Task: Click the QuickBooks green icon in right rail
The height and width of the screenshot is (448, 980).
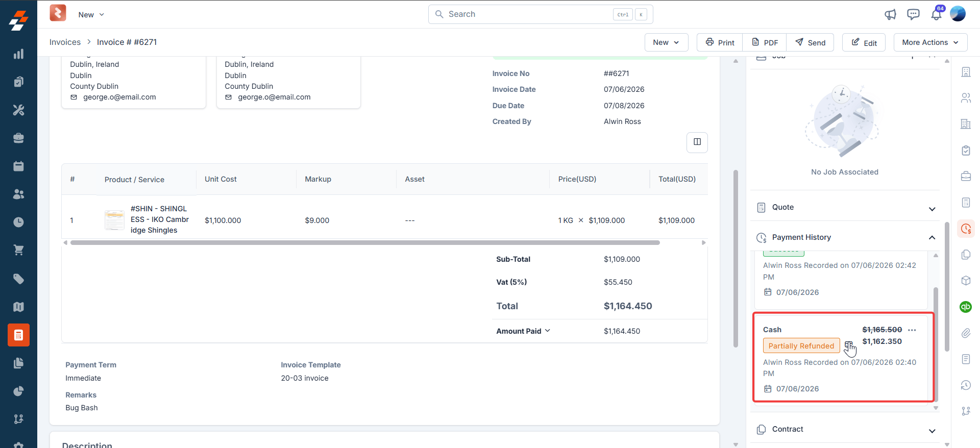Action: pyautogui.click(x=965, y=307)
